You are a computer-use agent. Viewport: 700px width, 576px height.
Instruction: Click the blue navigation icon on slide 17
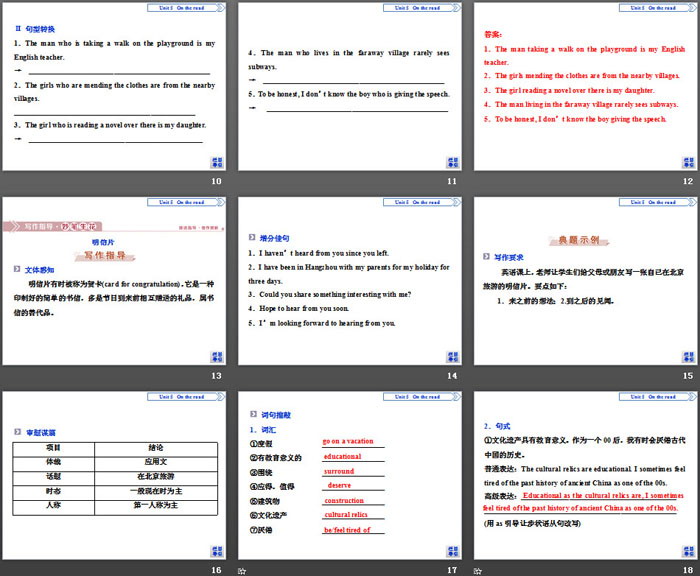[x=453, y=551]
